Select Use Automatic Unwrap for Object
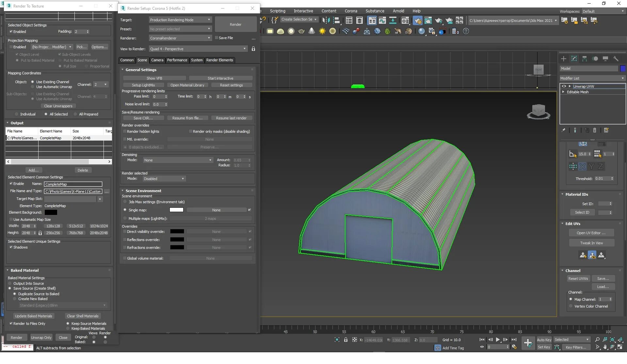 pos(32,87)
